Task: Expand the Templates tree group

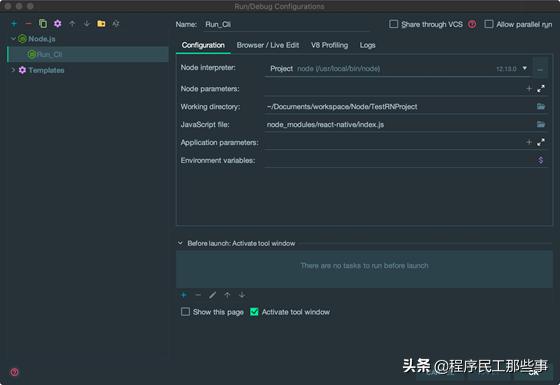Action: click(x=13, y=70)
